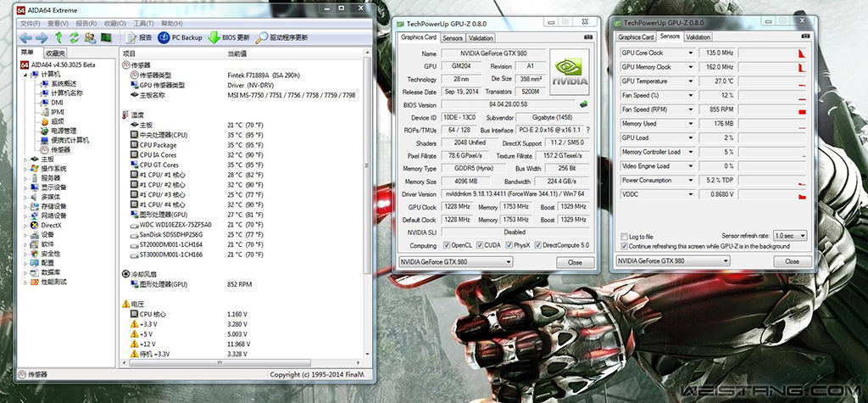Screen dimensions: 868x403
Task: Go forward using AIDA64 forward arrow
Action: (42, 37)
